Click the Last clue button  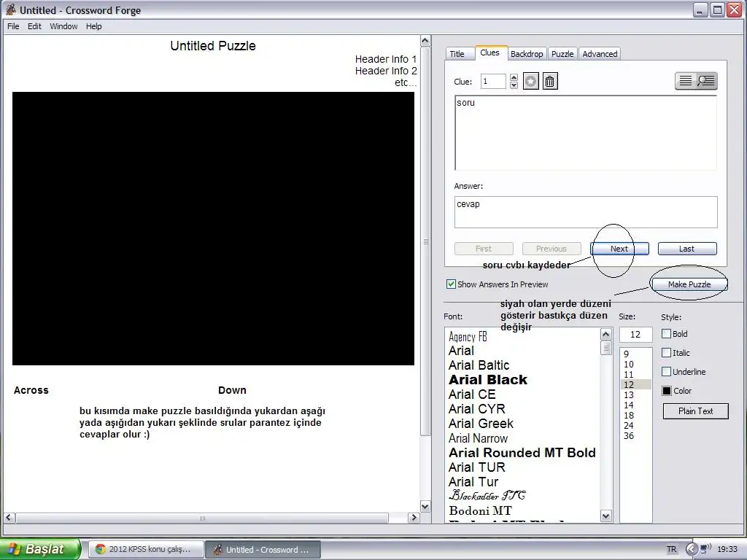[x=687, y=249]
